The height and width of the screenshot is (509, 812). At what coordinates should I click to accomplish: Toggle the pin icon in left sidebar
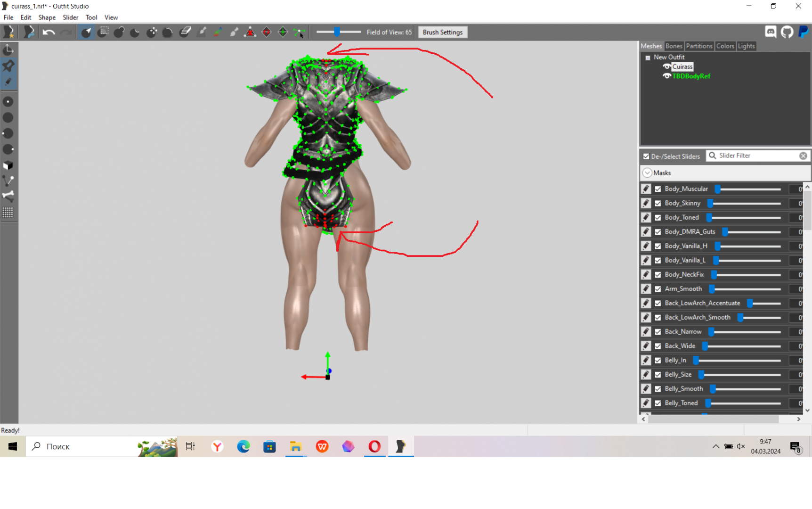tap(8, 66)
